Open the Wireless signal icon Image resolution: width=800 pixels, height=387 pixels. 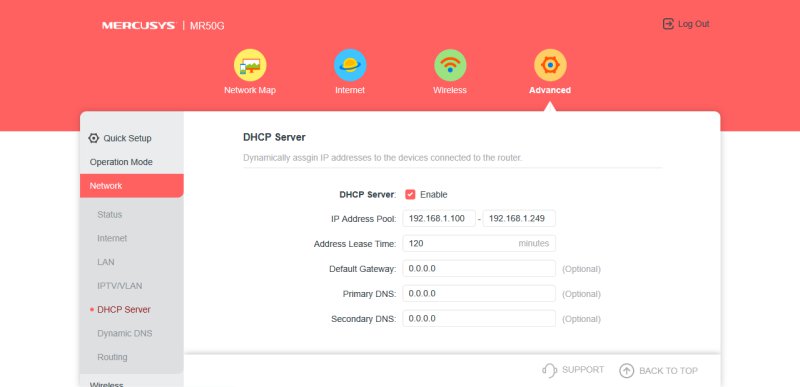pos(450,65)
